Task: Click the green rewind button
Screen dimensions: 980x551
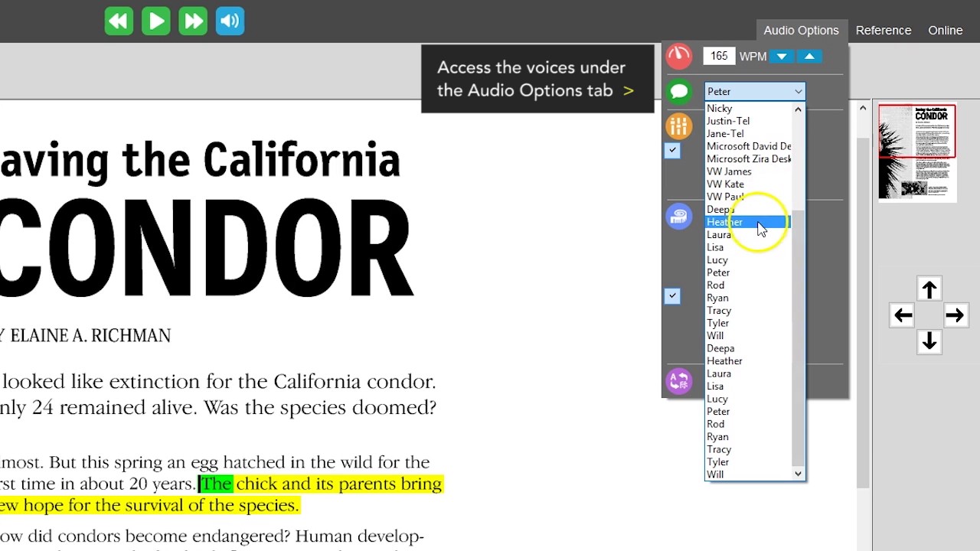Action: [119, 21]
